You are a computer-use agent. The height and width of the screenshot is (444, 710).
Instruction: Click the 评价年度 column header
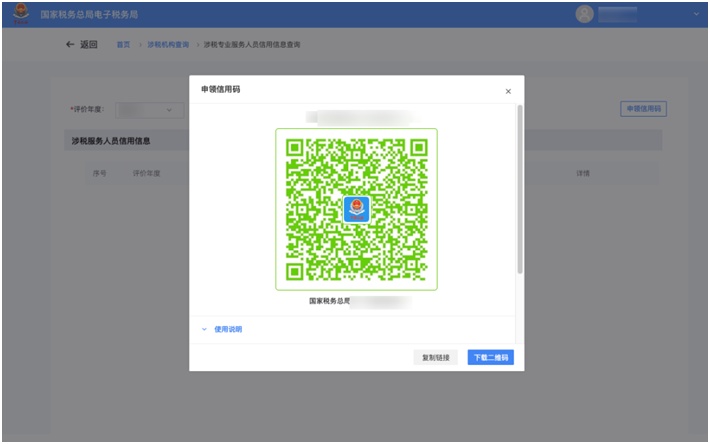(x=146, y=173)
